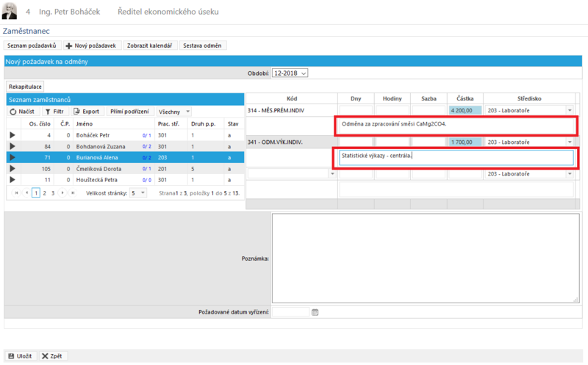
Task: Select page 1 in the pager
Action: click(35, 193)
